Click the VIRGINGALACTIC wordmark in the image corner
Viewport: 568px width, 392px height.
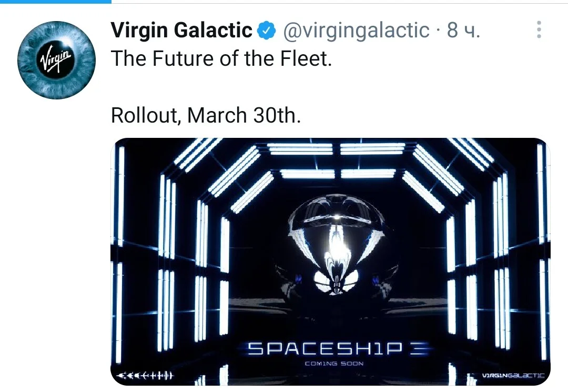pyautogui.click(x=513, y=375)
